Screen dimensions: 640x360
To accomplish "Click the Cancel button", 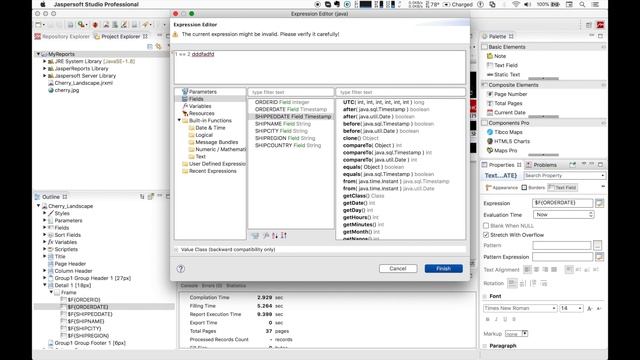I will click(398, 269).
